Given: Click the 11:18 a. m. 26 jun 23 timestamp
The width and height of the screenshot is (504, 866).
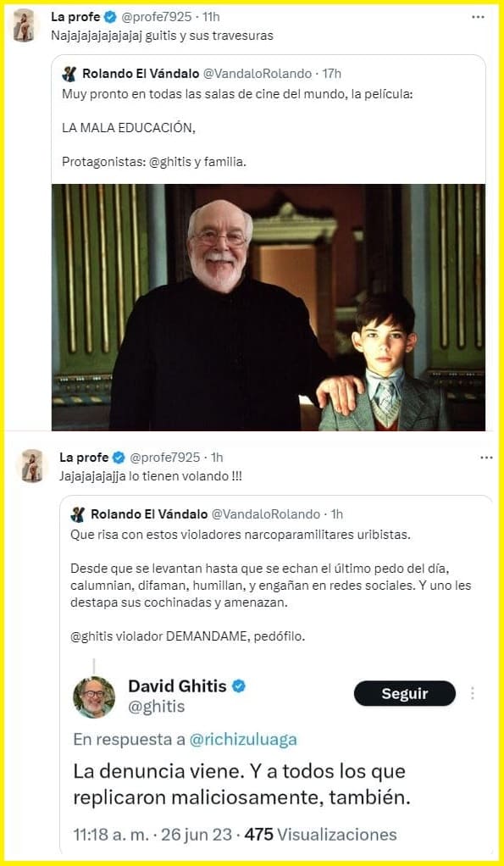Looking at the screenshot, I should [x=152, y=835].
